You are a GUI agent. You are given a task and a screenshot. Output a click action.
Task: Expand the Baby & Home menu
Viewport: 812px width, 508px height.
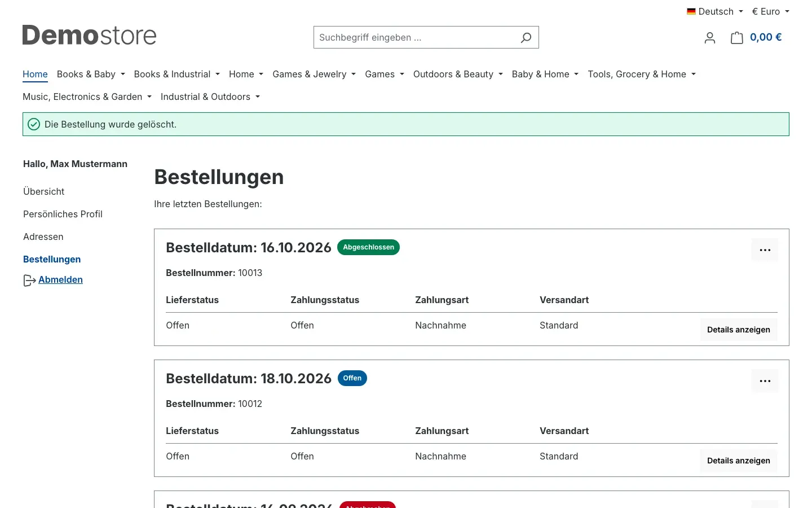(x=545, y=74)
